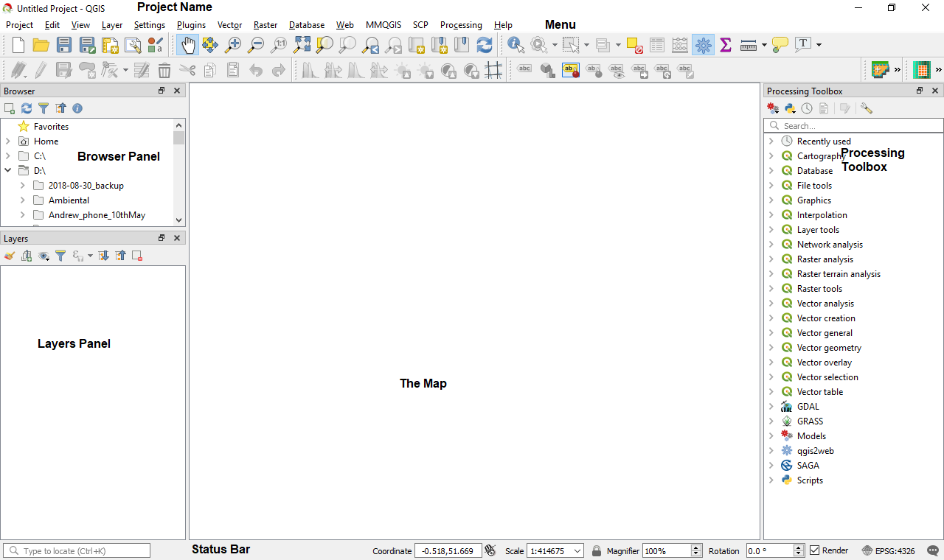Open the Layer Styling paintbrush in Layers panel
The width and height of the screenshot is (944, 560).
[x=10, y=256]
